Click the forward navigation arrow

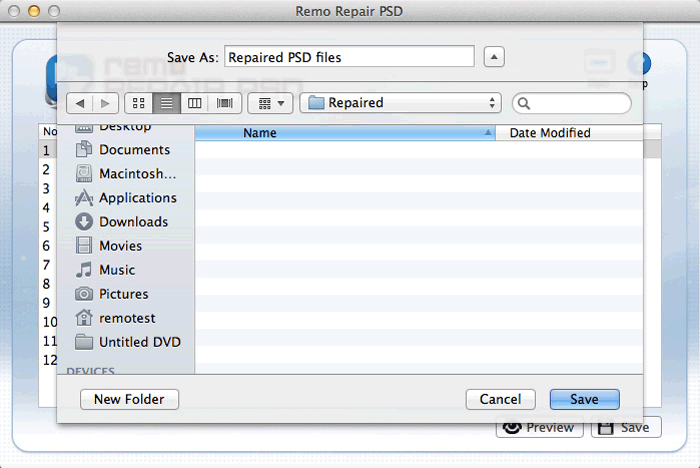click(x=105, y=104)
